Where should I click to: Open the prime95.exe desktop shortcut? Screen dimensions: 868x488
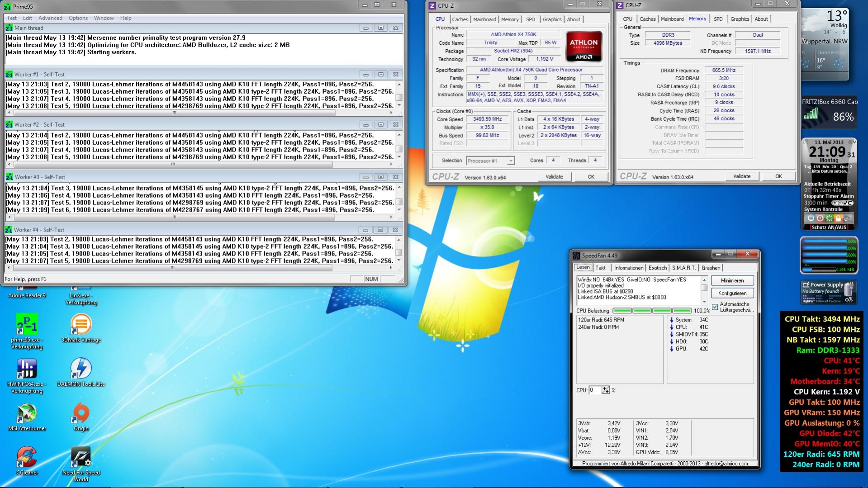coord(27,331)
